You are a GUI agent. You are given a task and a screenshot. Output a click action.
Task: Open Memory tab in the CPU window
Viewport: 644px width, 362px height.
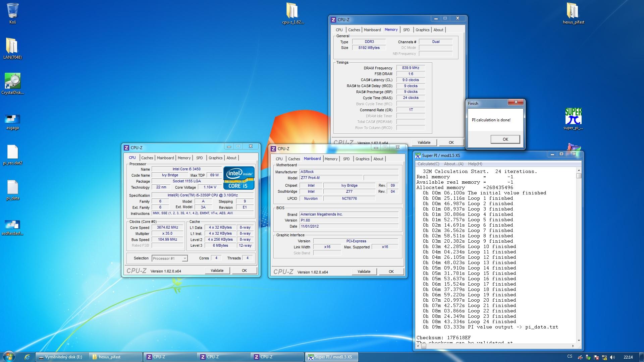[184, 158]
